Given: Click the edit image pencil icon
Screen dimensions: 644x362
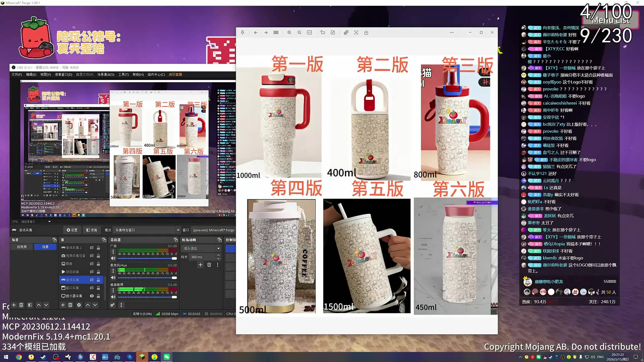Looking at the screenshot, I should tap(333, 32).
